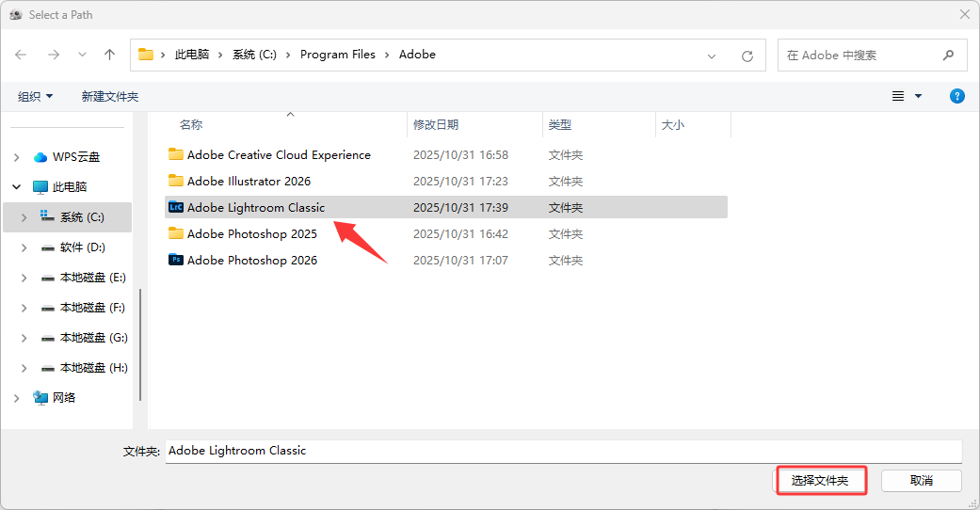Click the LrC icon of Lightroom Classic
This screenshot has width=980, height=510.
tap(176, 207)
